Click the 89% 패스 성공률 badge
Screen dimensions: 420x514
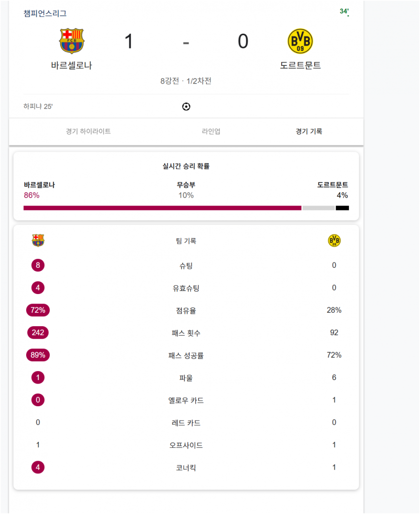pyautogui.click(x=38, y=355)
